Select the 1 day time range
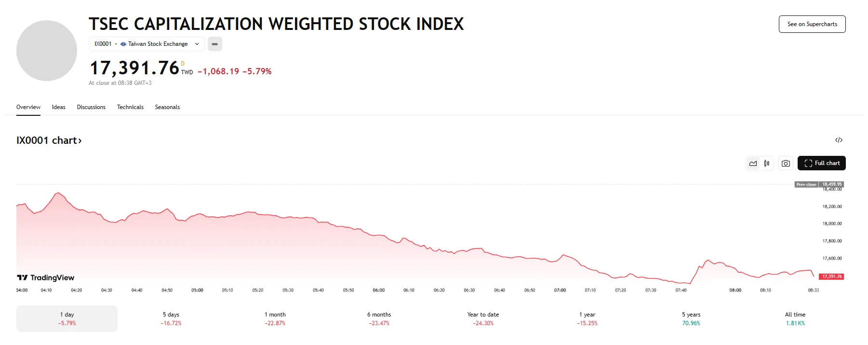 (x=67, y=318)
